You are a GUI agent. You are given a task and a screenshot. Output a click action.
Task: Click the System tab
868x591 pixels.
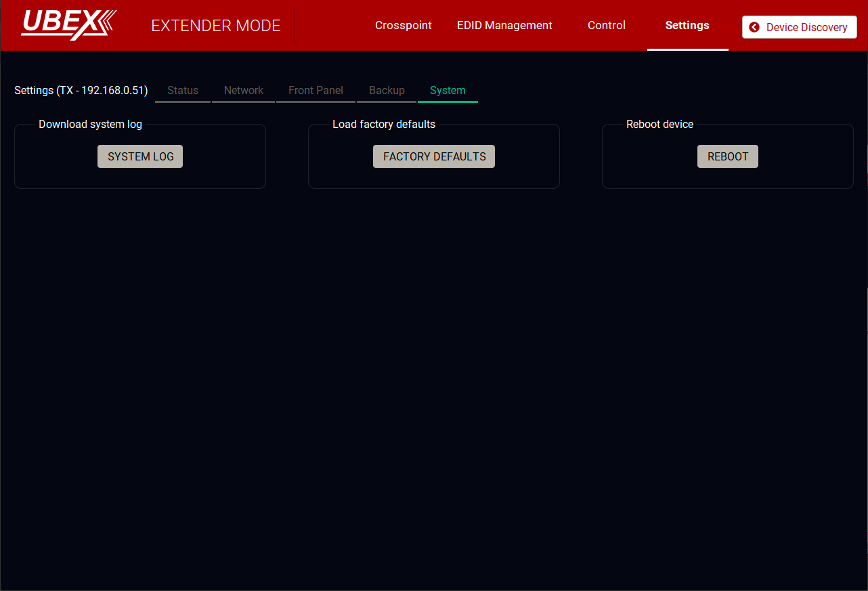(448, 91)
